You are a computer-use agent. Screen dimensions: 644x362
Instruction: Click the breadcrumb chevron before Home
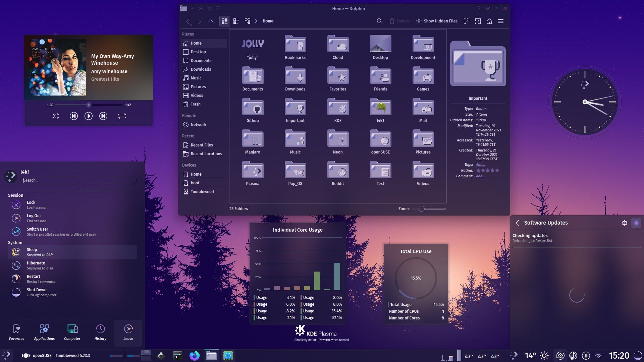[x=256, y=21]
